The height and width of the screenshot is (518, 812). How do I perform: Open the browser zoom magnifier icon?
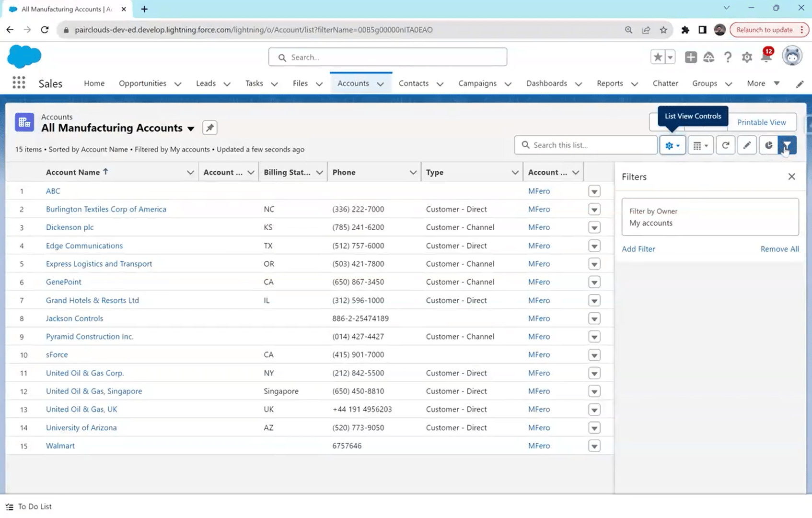(x=628, y=30)
